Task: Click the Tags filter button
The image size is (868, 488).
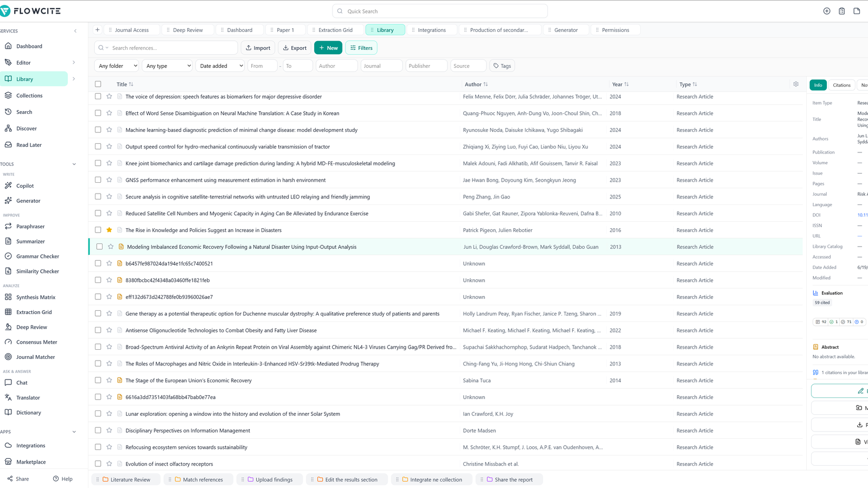Action: click(502, 66)
